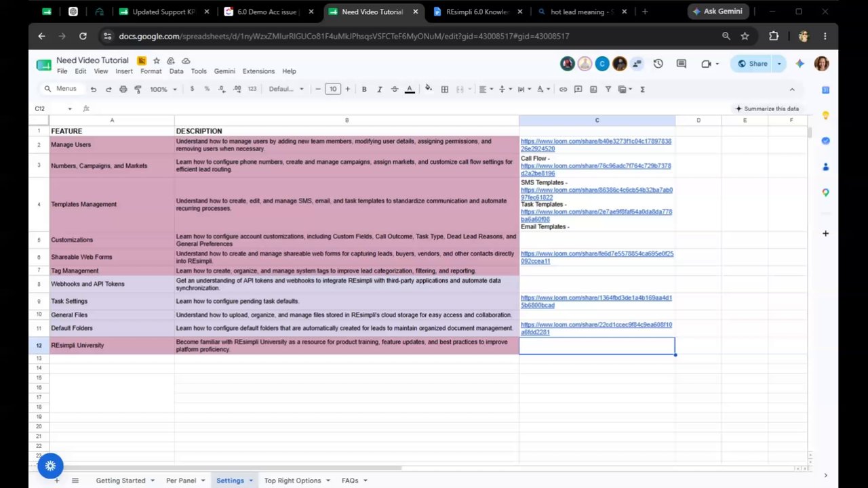Screen dimensions: 868x488
Task: Collapse toolbar with the up chevron
Action: coord(791,89)
